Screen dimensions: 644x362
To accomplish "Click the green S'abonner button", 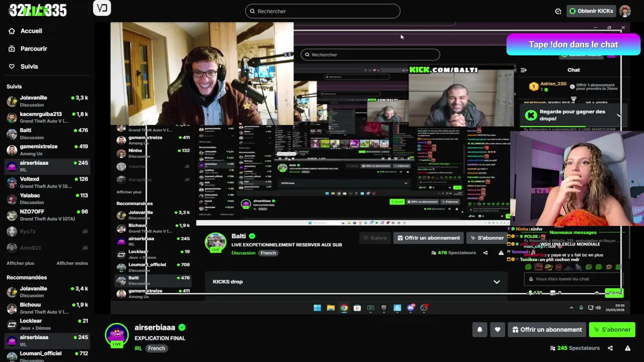I will (x=612, y=330).
